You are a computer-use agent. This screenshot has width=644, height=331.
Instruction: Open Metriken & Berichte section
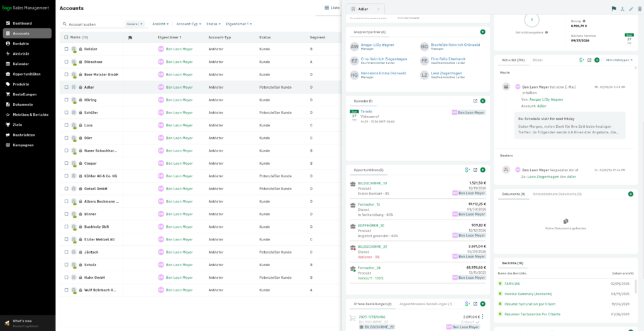pos(27,115)
